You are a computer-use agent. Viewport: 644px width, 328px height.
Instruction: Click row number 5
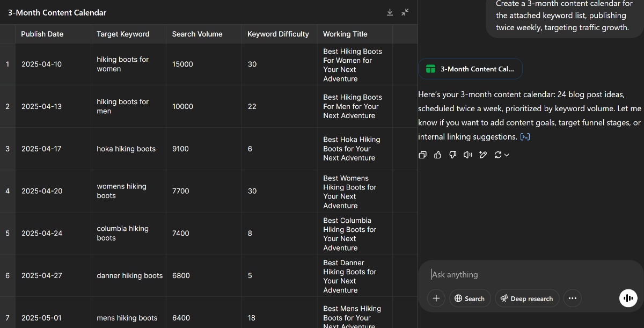click(x=8, y=234)
